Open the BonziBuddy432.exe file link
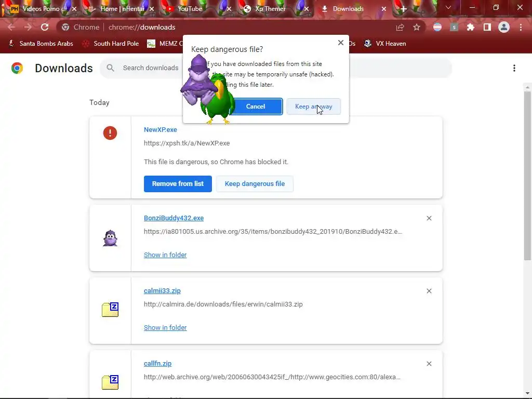The image size is (532, 399). 174,218
